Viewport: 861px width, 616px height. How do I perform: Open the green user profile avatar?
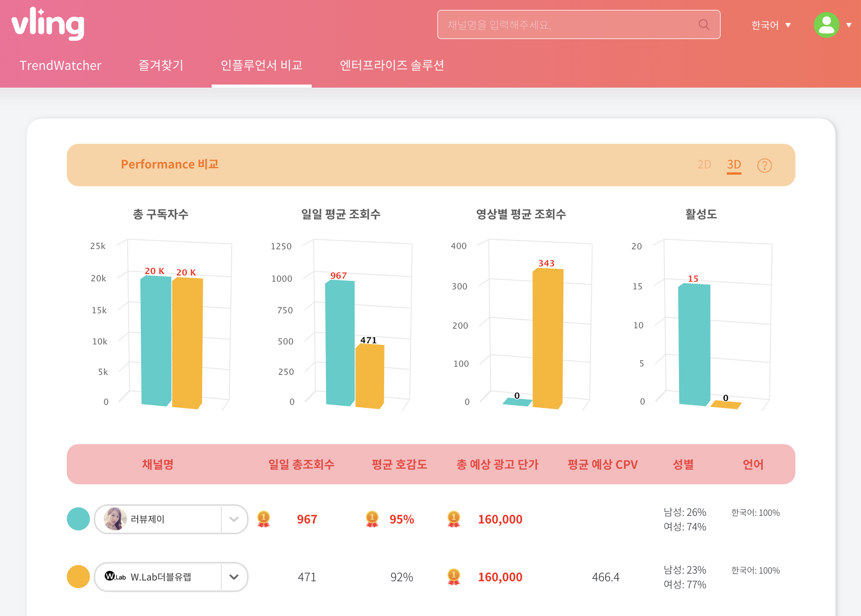coord(826,25)
